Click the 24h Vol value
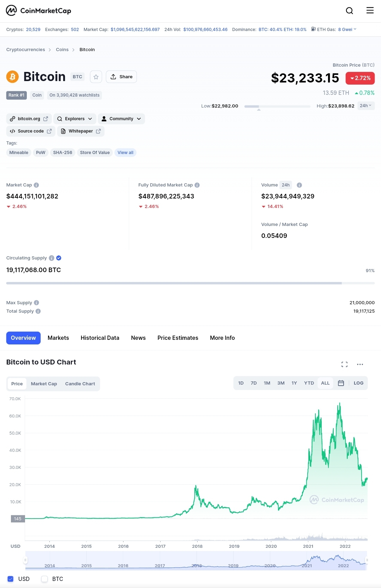Screen dimensions: 381x588 click(205, 30)
